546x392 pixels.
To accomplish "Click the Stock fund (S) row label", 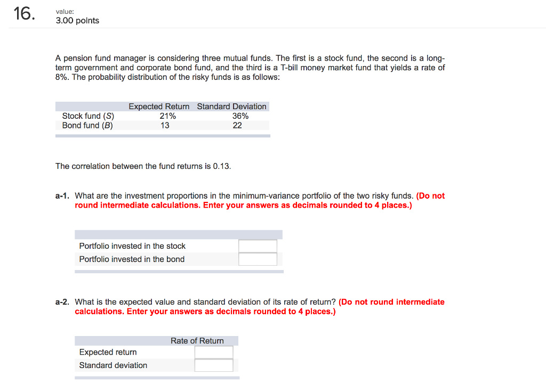I will pyautogui.click(x=87, y=116).
